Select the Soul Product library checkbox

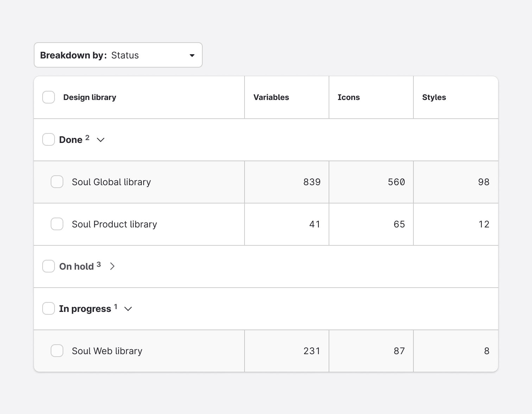tap(57, 224)
